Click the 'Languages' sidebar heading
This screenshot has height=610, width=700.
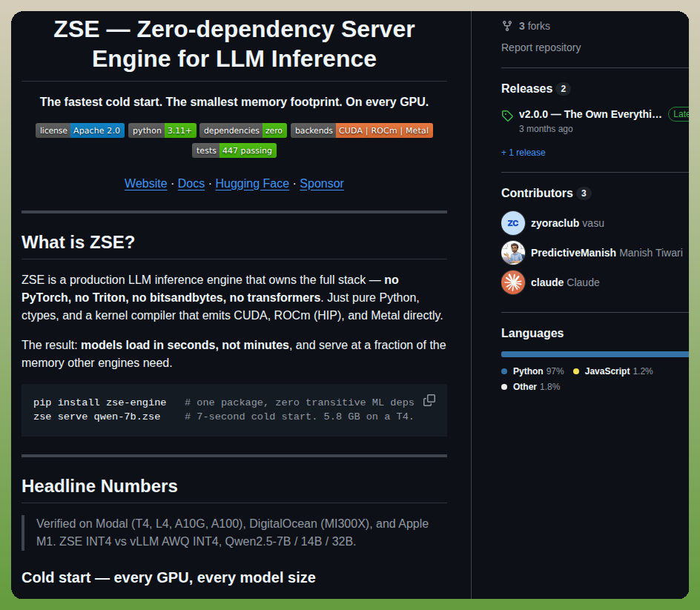tap(532, 333)
